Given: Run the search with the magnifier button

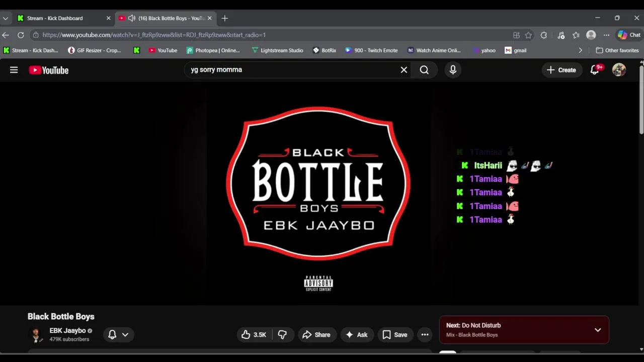Looking at the screenshot, I should [x=424, y=70].
